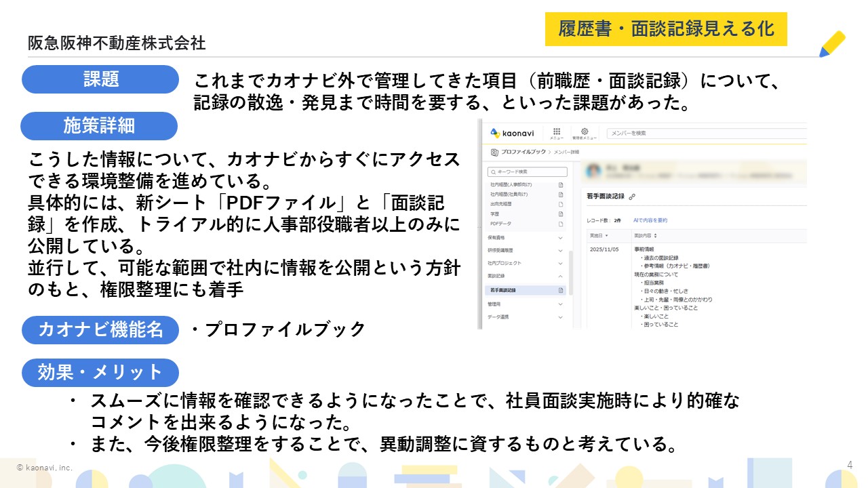The image size is (868, 488).
Task: Sort by the 実施日 column header
Action: [x=598, y=236]
